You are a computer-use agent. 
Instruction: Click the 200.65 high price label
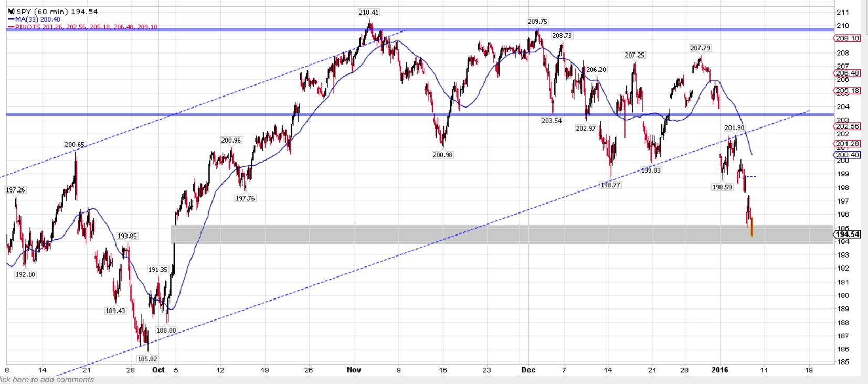click(75, 144)
